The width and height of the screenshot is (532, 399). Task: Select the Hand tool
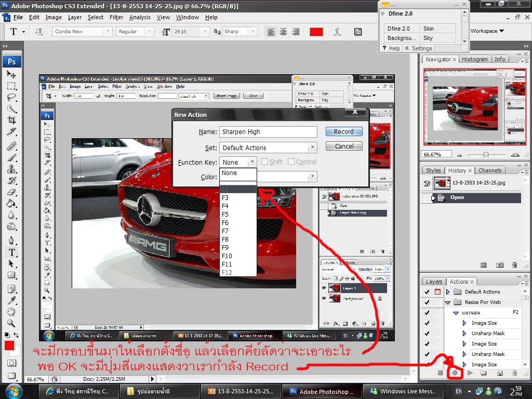[11, 312]
